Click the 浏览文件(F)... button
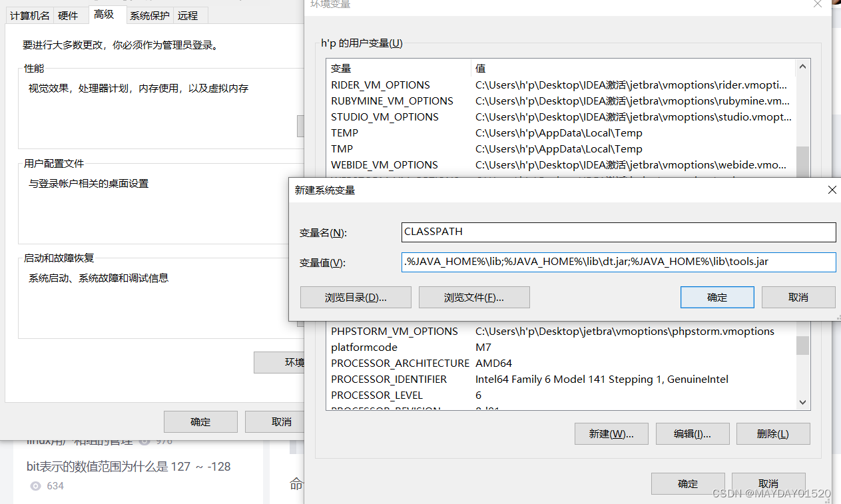The height and width of the screenshot is (504, 841). click(474, 298)
